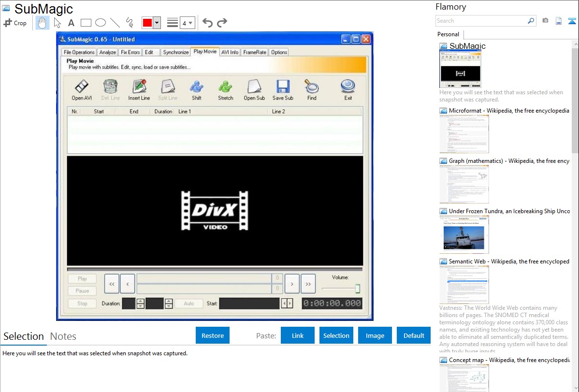Select the freehand scribble tool
This screenshot has height=392, width=579.
tap(130, 23)
